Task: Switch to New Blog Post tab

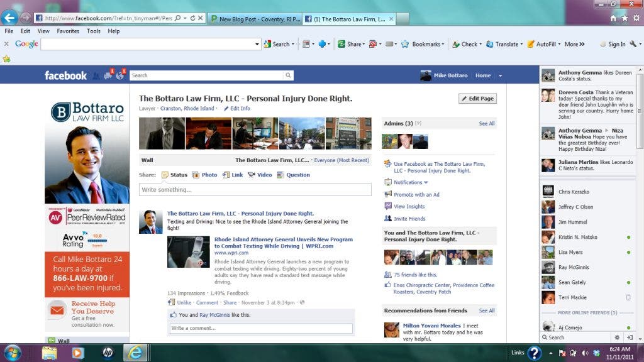Action: point(255,19)
